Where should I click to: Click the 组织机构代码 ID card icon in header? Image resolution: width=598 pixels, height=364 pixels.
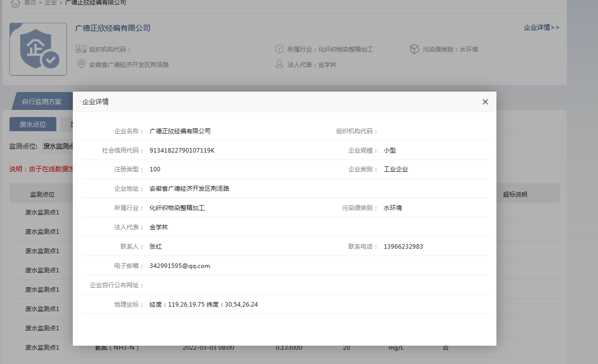click(81, 49)
